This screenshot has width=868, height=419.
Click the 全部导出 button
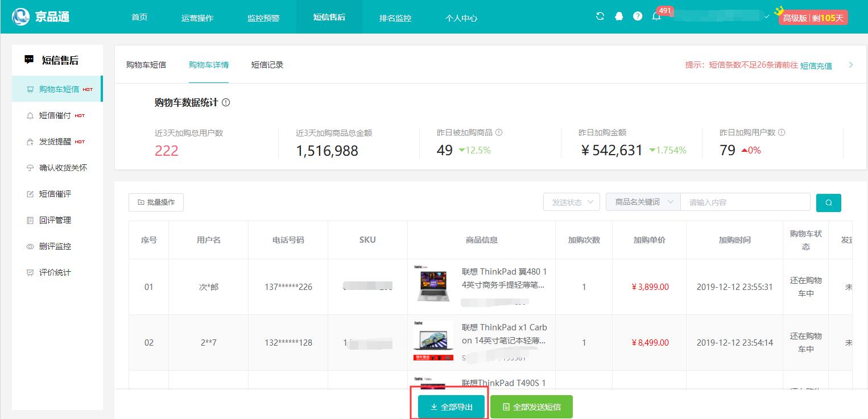[451, 407]
